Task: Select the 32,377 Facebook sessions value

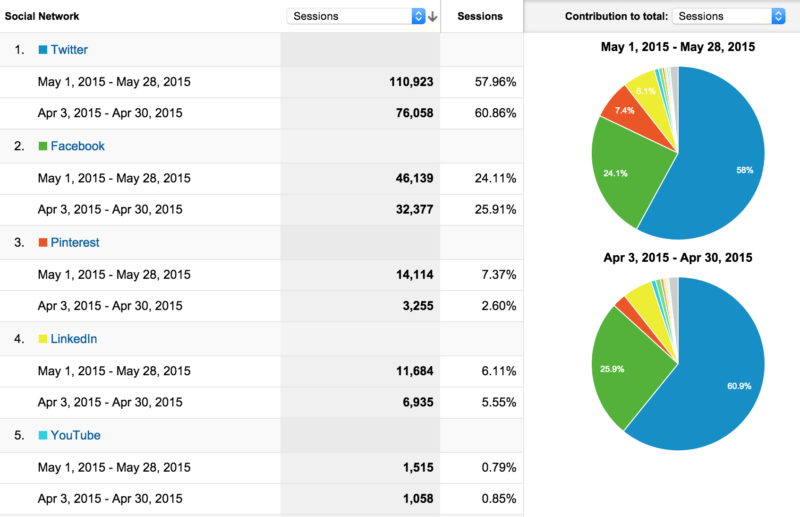Action: click(x=414, y=209)
